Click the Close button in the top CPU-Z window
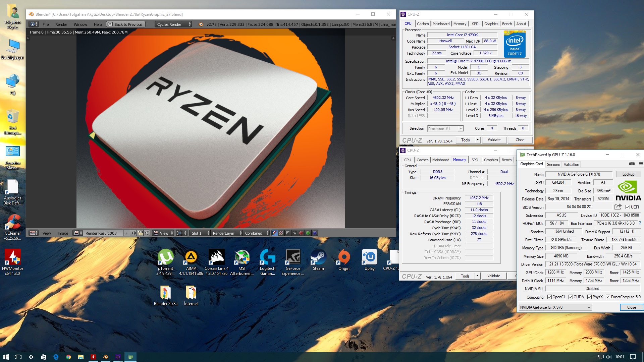 pos(520,140)
